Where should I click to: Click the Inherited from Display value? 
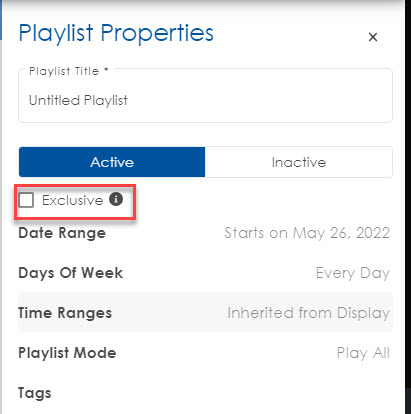click(x=309, y=313)
